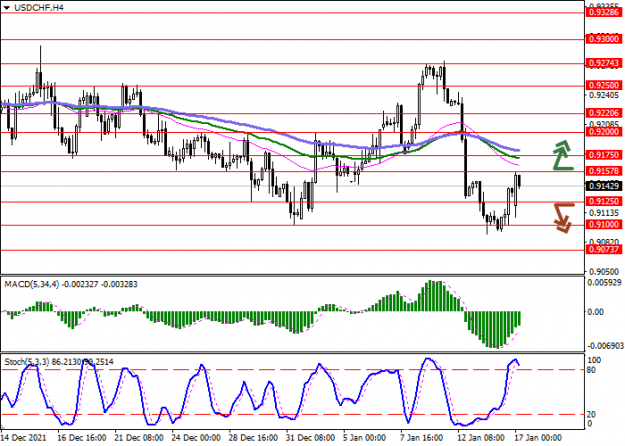Select the 0.93000 price level label
The width and height of the screenshot is (625, 446).
click(604, 39)
